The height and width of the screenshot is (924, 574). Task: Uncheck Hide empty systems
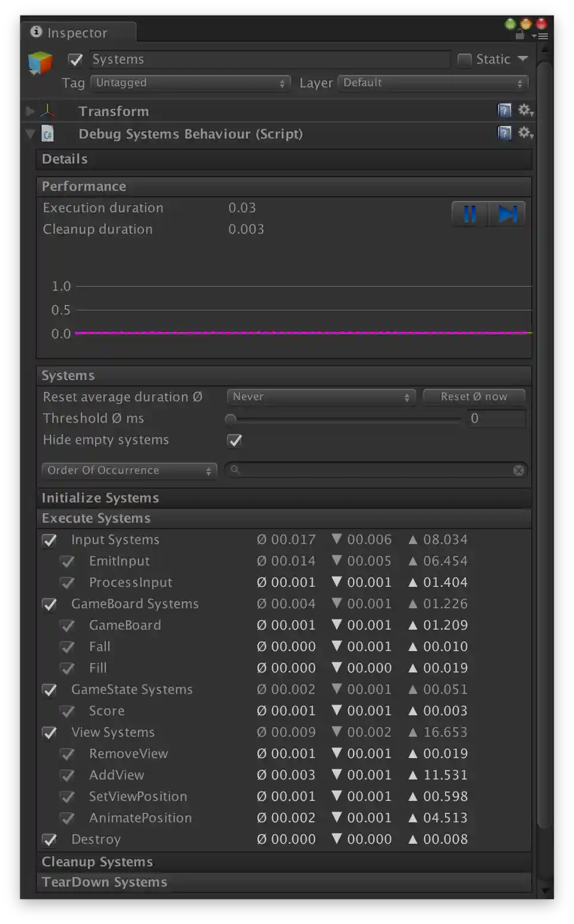[235, 441]
